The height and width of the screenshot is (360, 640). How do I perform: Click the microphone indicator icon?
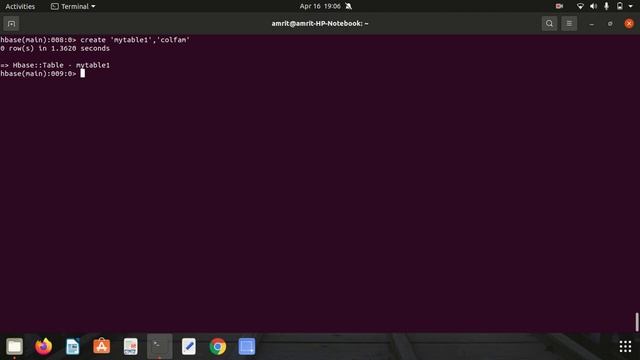tap(607, 6)
